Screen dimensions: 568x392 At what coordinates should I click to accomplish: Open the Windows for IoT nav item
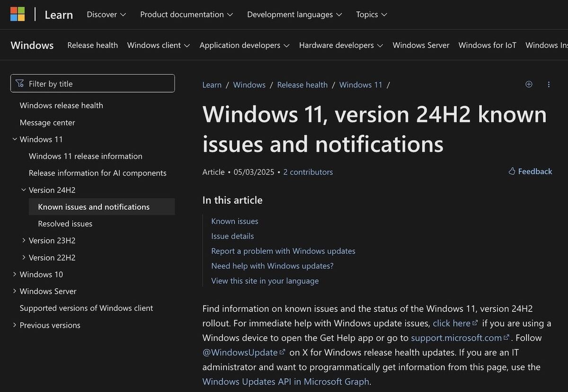[x=487, y=45]
